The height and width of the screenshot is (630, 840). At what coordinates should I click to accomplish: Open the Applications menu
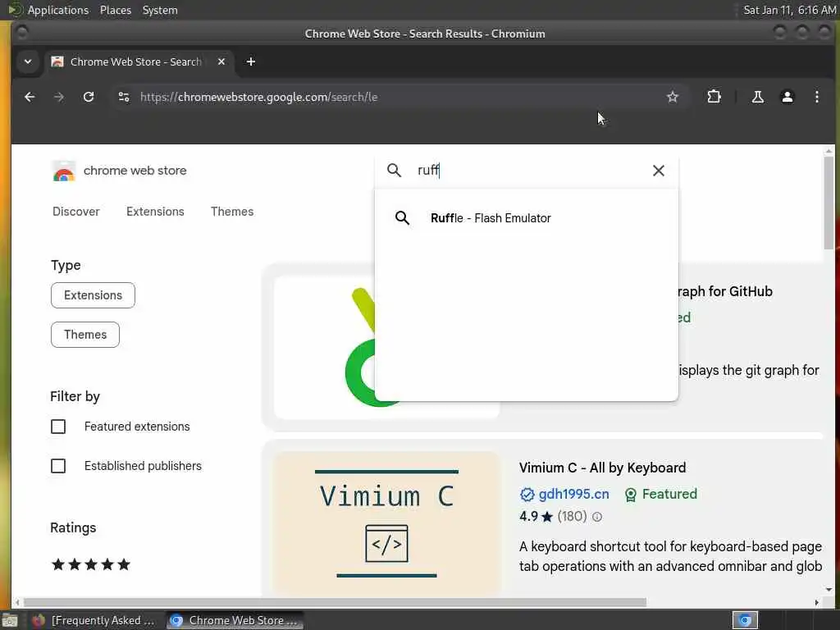click(58, 10)
